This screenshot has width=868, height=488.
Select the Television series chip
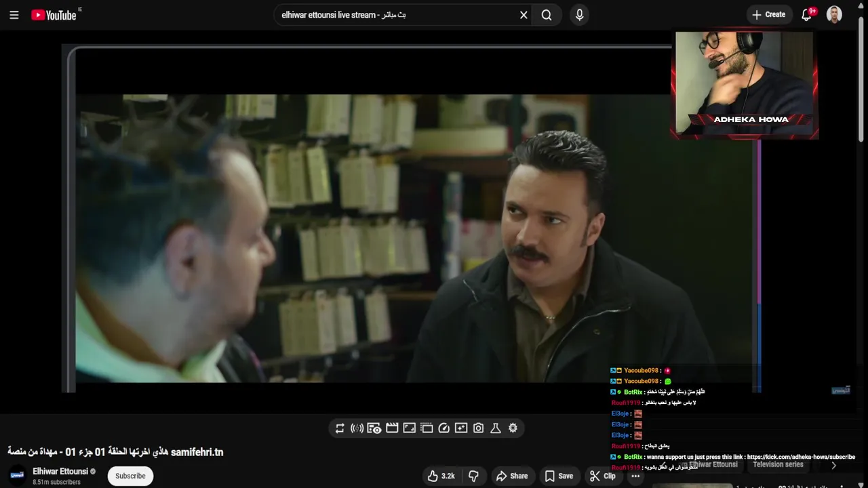[x=778, y=465]
